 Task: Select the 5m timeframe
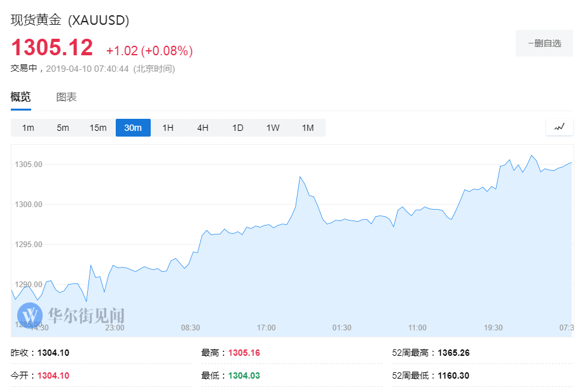point(63,128)
